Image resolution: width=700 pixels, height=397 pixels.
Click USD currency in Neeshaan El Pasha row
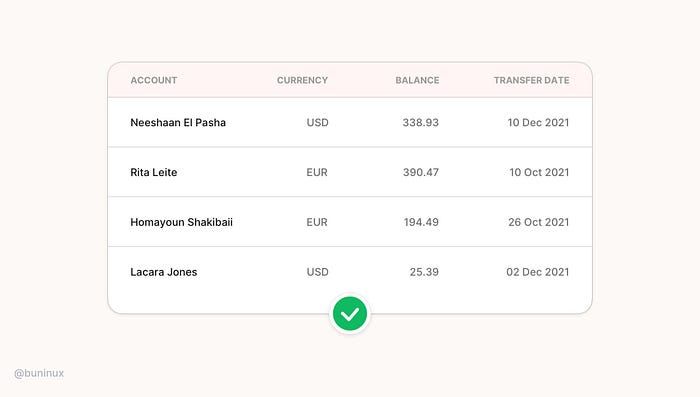tap(317, 122)
